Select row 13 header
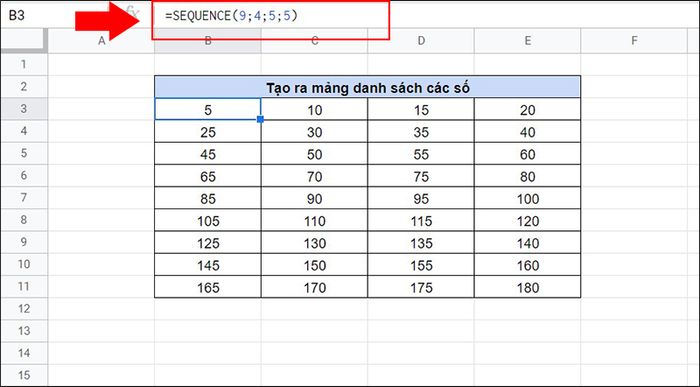 tap(24, 331)
